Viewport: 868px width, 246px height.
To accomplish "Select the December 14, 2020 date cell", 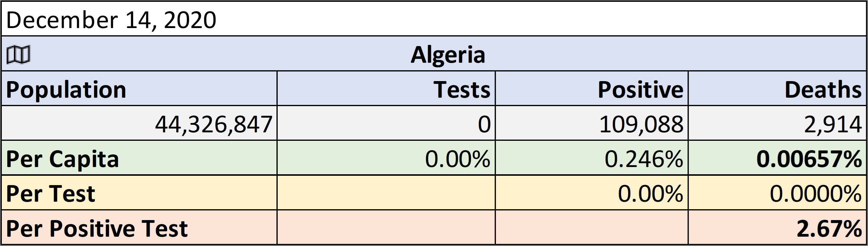I will click(x=434, y=19).
